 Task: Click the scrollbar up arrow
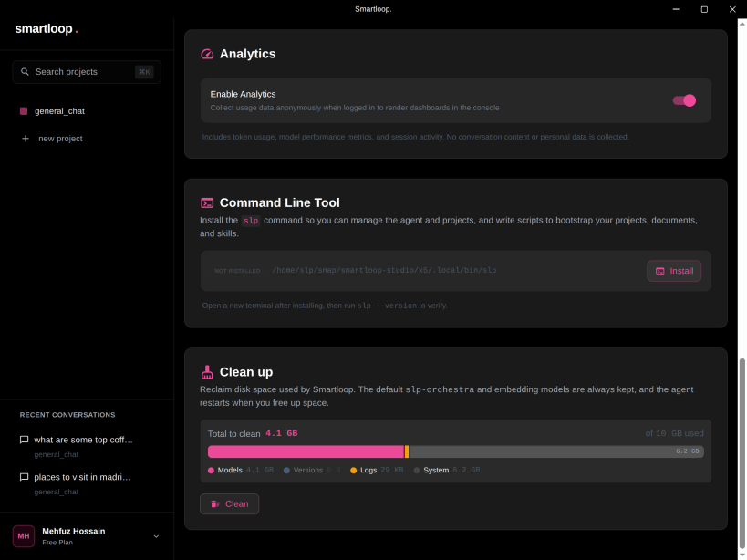pos(742,23)
